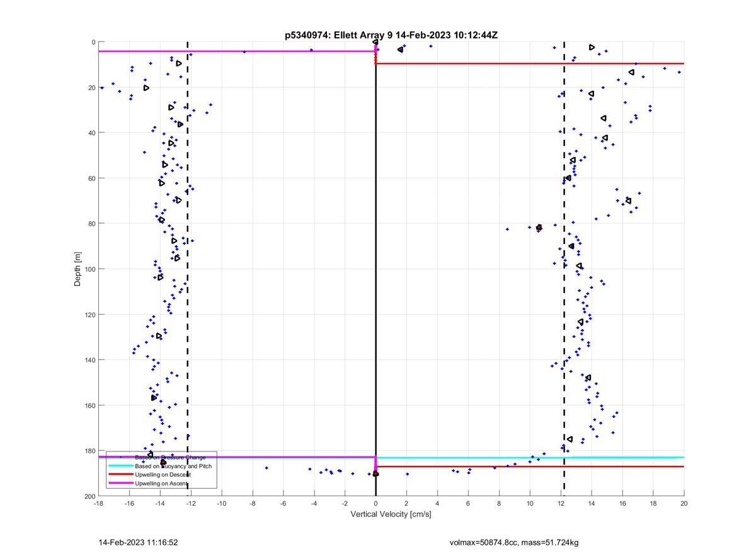The width and height of the screenshot is (756, 558).
Task: Click legend entry 'Upwelling on Descent'
Action: (163, 474)
